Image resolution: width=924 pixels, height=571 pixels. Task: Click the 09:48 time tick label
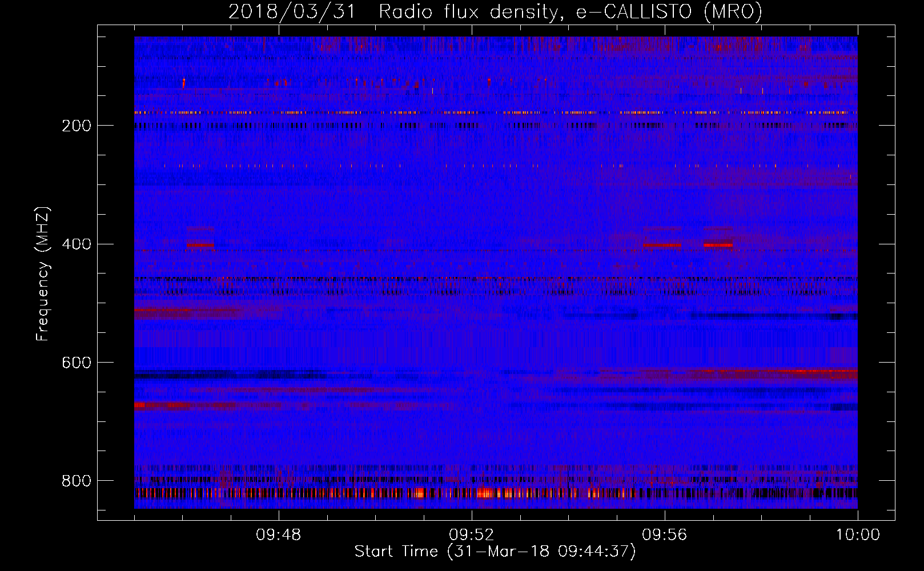279,535
